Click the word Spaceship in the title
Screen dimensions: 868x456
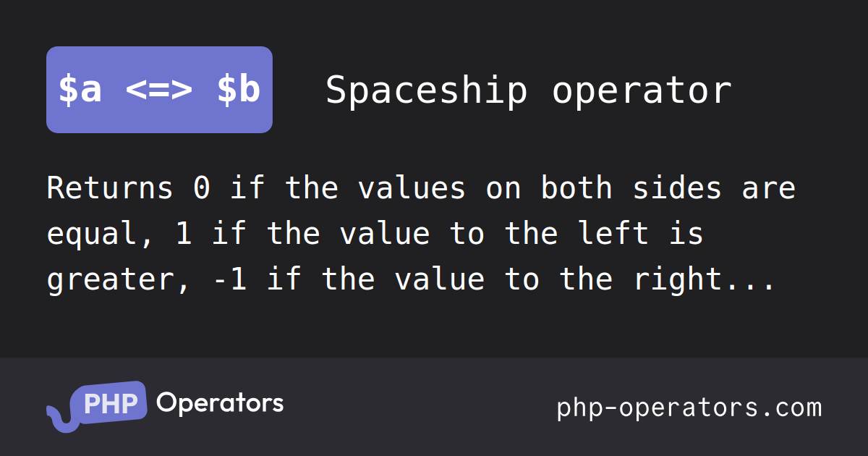pyautogui.click(x=427, y=91)
